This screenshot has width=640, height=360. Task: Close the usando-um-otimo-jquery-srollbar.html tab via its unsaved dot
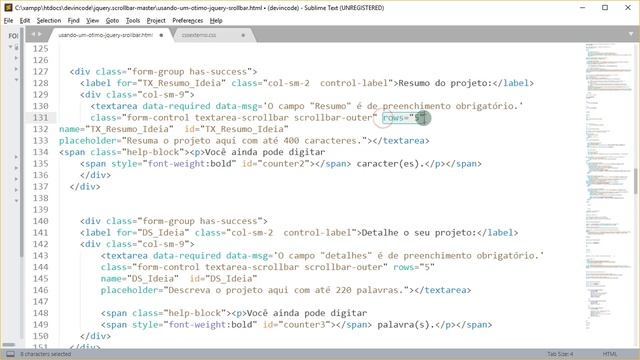[161, 35]
